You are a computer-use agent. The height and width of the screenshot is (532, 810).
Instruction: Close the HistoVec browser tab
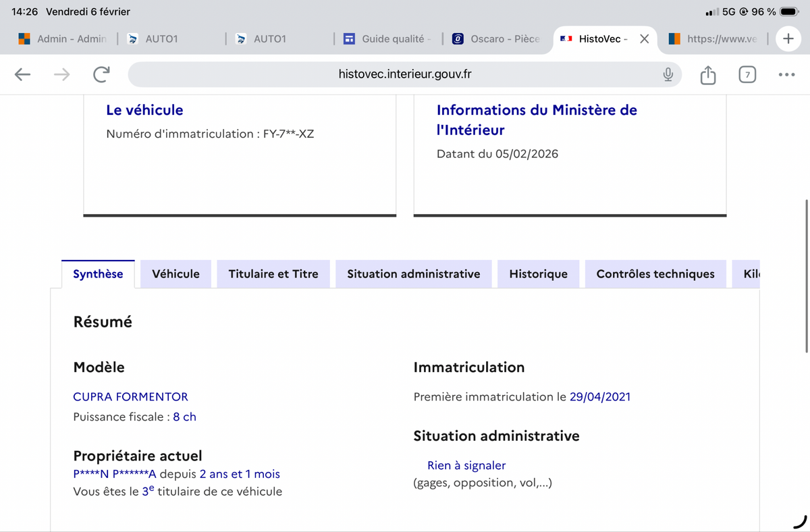coord(644,38)
